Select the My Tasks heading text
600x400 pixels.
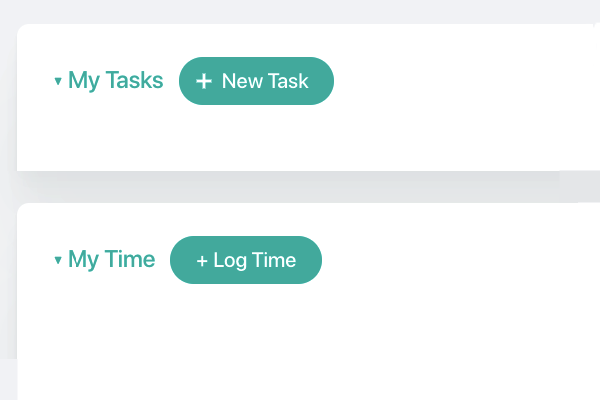(x=116, y=81)
